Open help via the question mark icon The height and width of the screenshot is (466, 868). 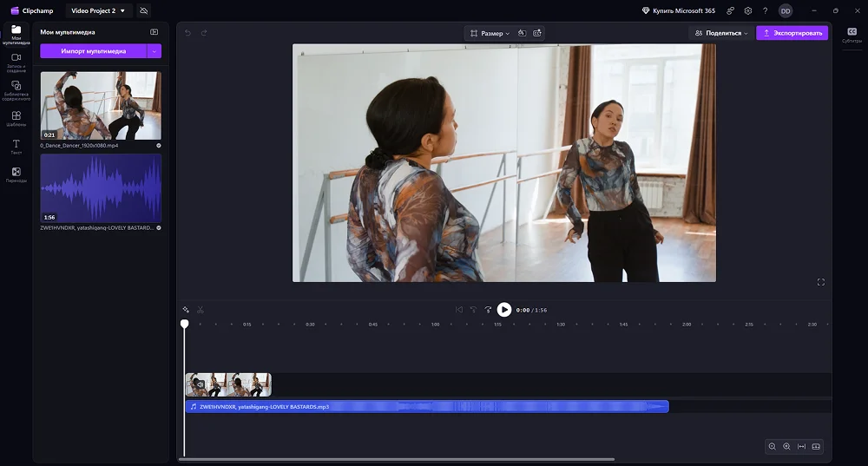click(765, 10)
